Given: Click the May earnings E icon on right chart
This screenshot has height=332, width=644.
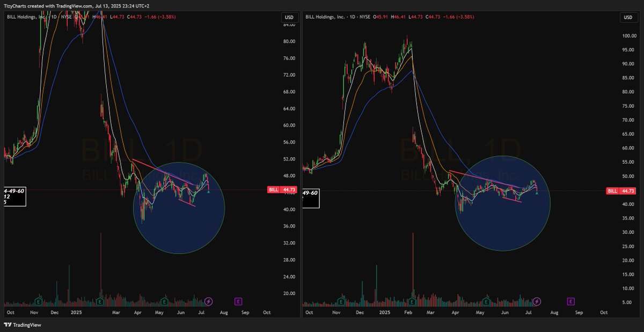Looking at the screenshot, I should [486, 301].
